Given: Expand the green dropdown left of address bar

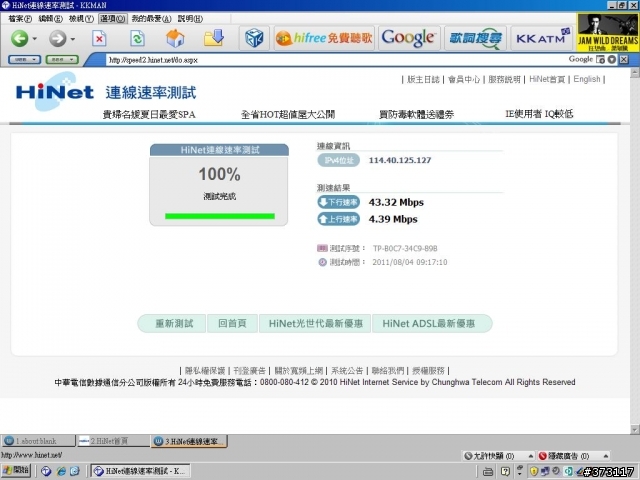Looking at the screenshot, I should (62, 60).
